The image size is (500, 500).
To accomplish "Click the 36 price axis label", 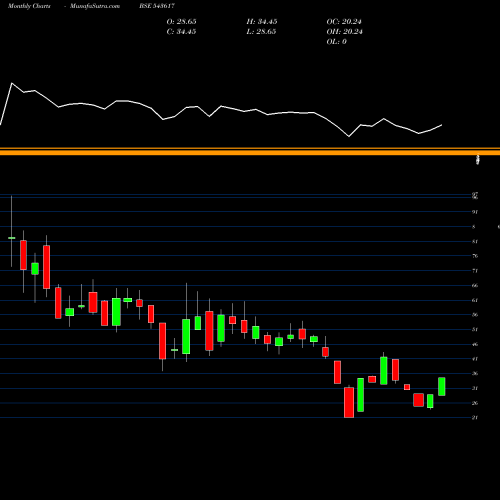I will tap(475, 373).
